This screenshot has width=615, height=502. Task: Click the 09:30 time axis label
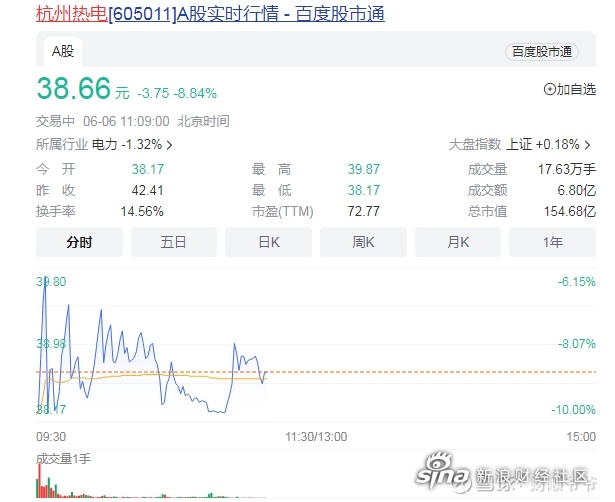[51, 437]
